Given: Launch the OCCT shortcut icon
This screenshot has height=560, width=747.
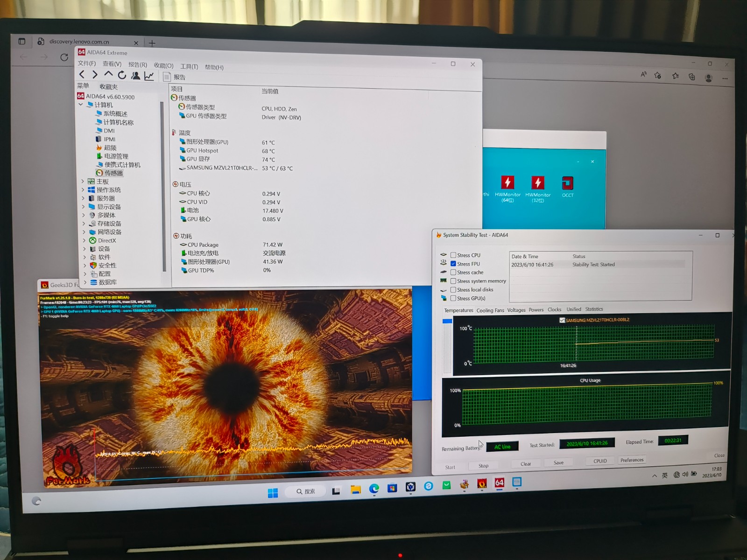Looking at the screenshot, I should (568, 187).
